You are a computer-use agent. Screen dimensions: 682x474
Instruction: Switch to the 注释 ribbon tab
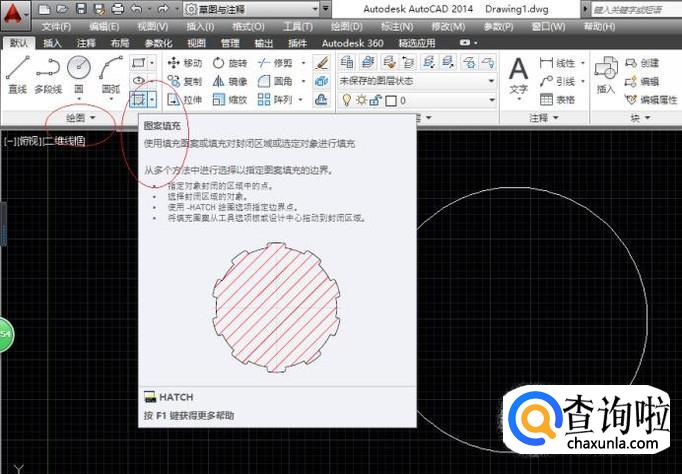[86, 44]
